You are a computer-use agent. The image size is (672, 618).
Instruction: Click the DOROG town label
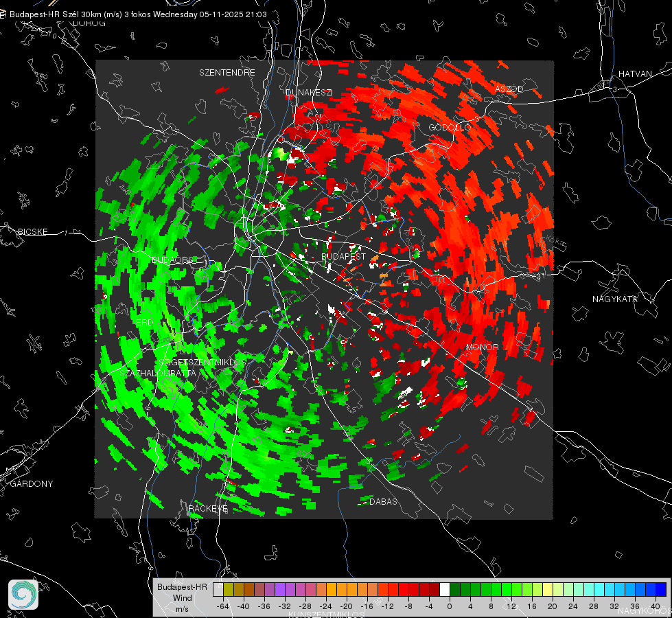(x=89, y=23)
